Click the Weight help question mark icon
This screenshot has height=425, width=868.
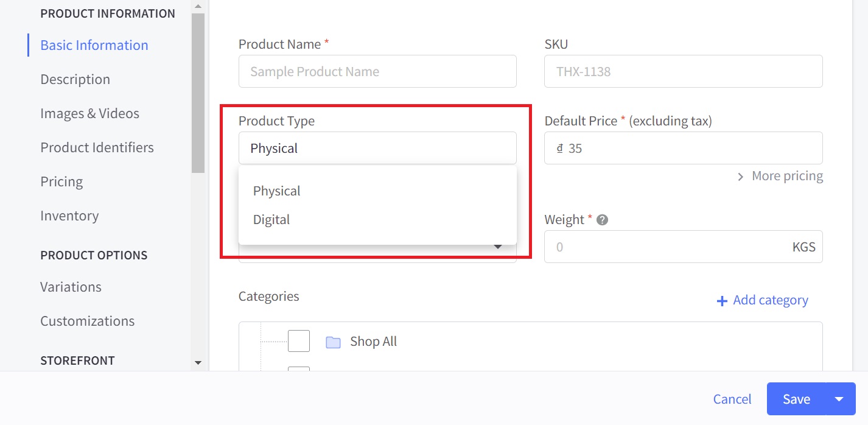(x=603, y=220)
